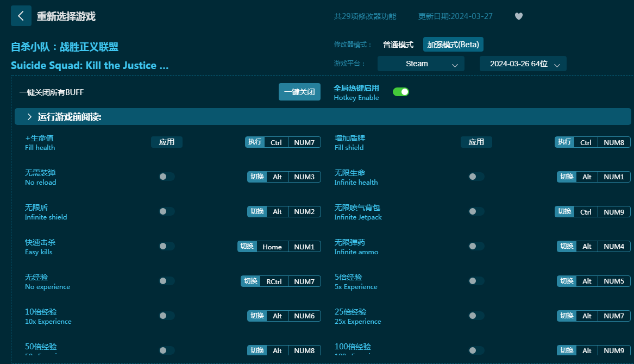Switch on 25x Experience toggle
The height and width of the screenshot is (364, 634).
tap(476, 316)
